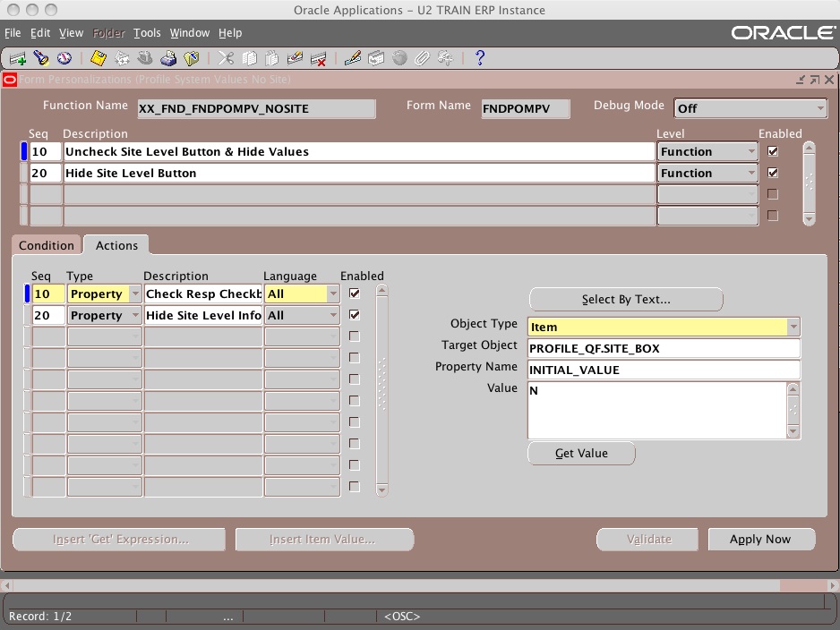Click the Select By Text button
The height and width of the screenshot is (630, 840).
tap(626, 299)
